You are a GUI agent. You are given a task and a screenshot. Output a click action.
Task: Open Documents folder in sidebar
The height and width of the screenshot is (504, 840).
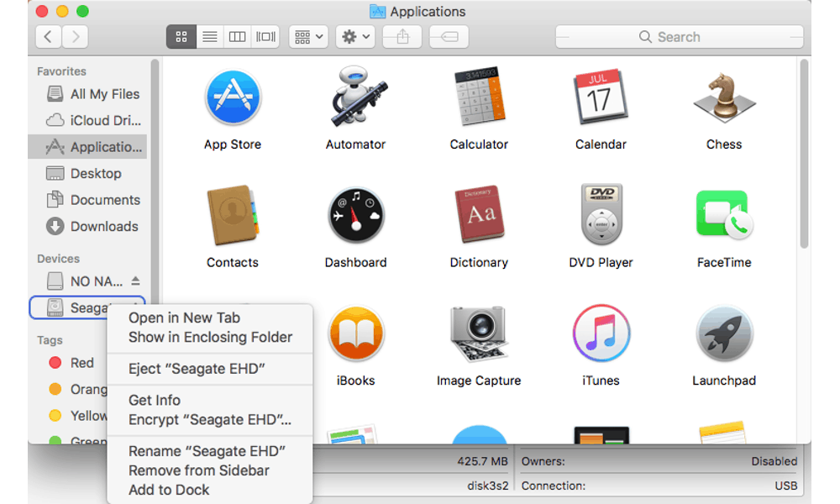(89, 200)
